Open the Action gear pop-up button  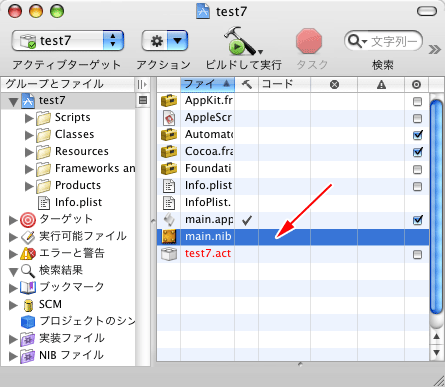165,41
